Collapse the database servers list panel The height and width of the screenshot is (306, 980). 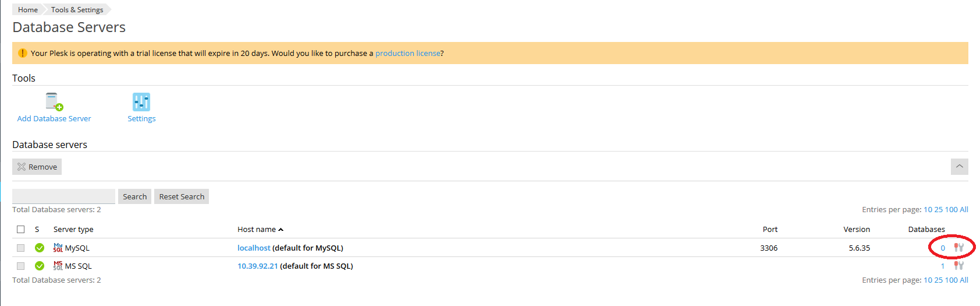[x=959, y=167]
